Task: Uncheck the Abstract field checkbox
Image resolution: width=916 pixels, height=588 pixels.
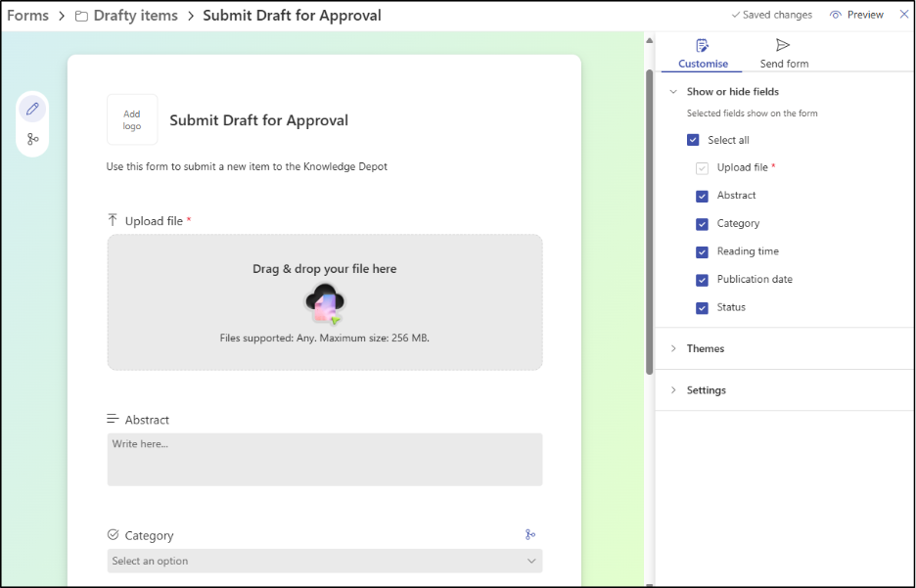Action: (x=702, y=196)
